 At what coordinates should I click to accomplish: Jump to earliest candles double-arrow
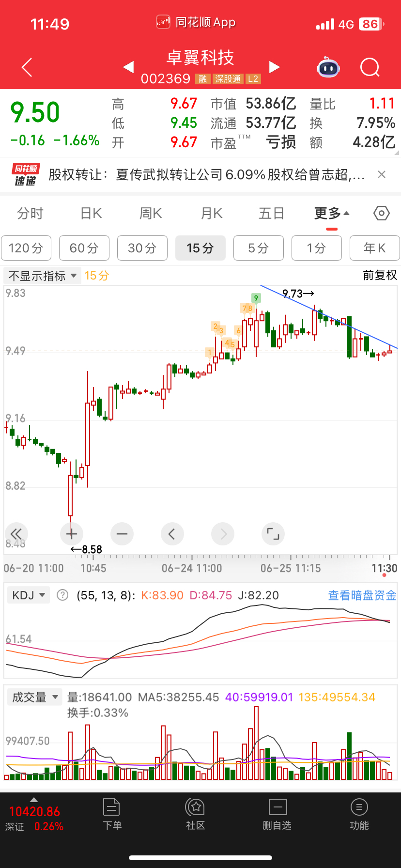tap(16, 534)
